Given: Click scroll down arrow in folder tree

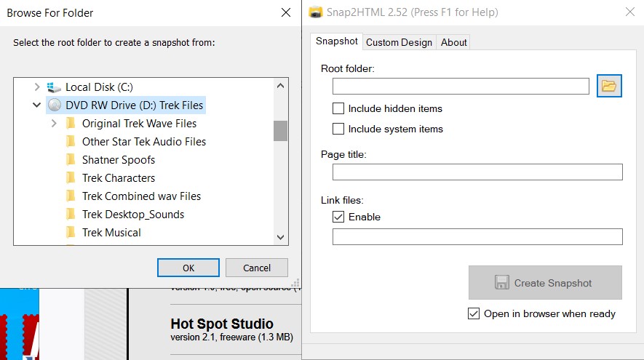Looking at the screenshot, I should pyautogui.click(x=280, y=237).
